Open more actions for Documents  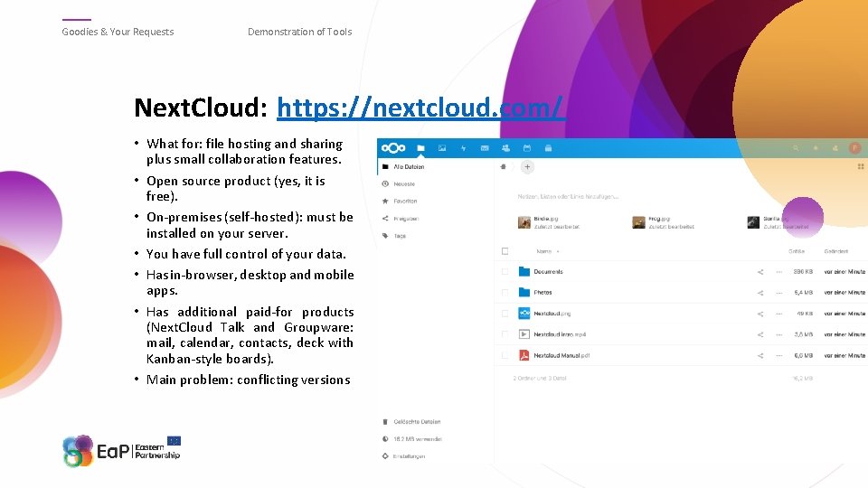[x=778, y=272]
